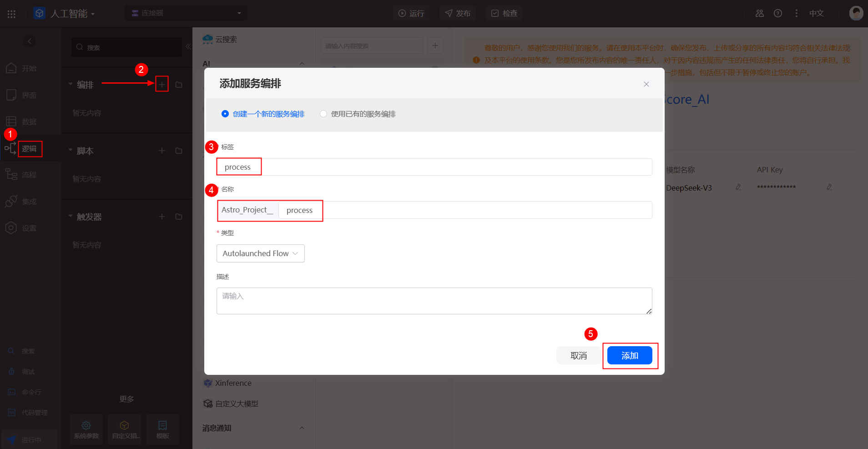Screen dimensions: 868x449
Task: Add a new 触发器 with plus icon
Action: [x=162, y=217]
